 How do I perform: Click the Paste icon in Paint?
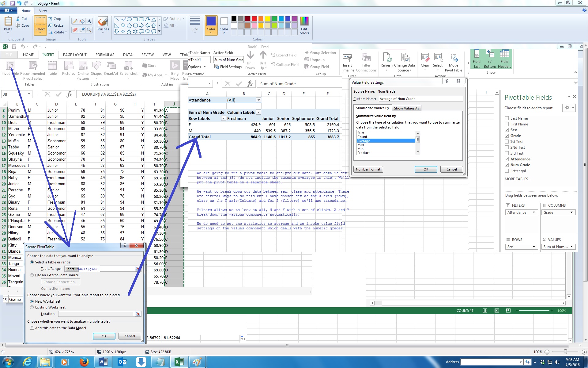[x=8, y=22]
